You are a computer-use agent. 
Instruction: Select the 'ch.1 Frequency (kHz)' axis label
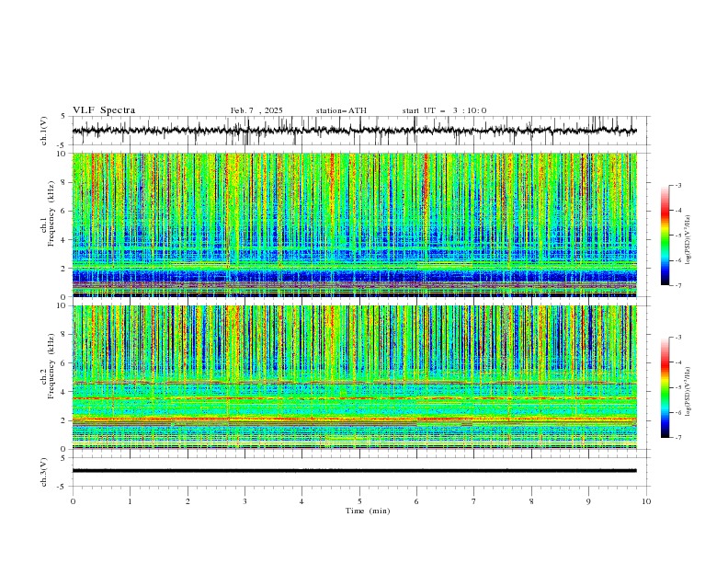pyautogui.click(x=48, y=213)
